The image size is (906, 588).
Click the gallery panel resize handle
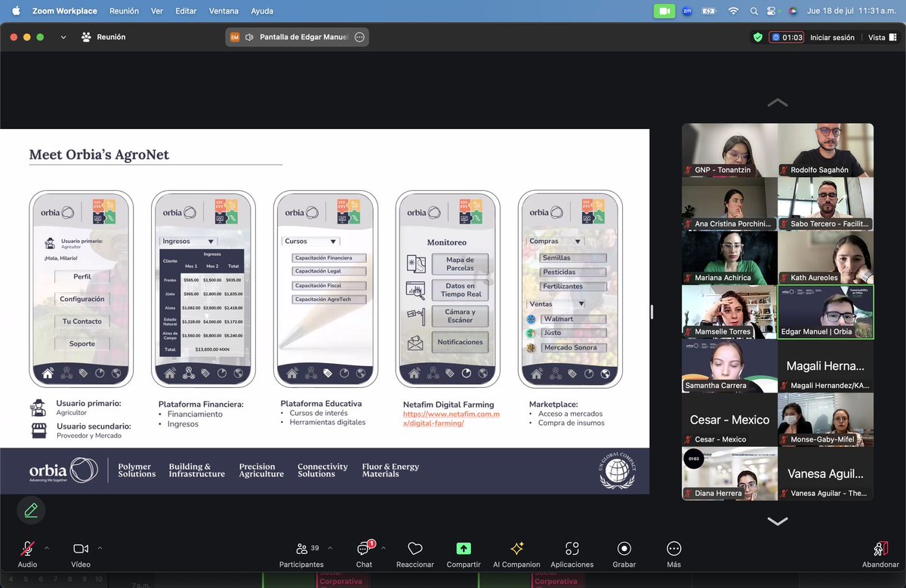click(x=652, y=312)
